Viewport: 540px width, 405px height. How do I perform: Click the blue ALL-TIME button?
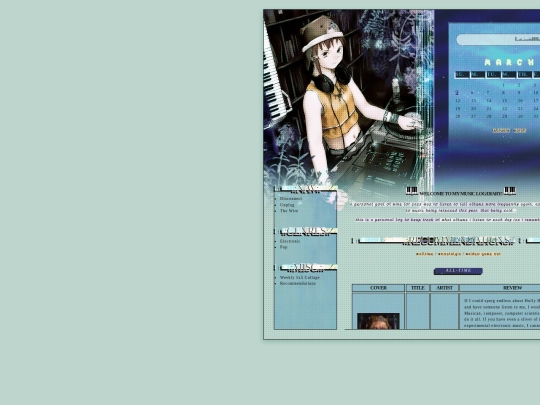click(x=458, y=271)
